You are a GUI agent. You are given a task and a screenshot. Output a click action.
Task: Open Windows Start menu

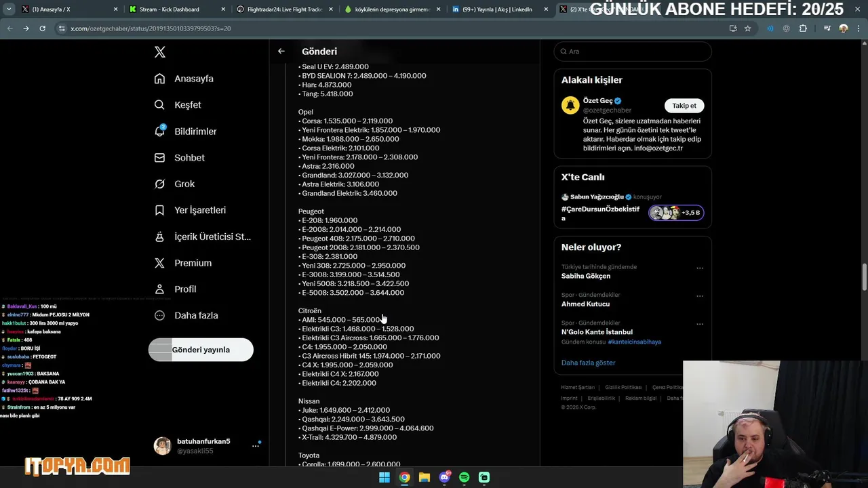(x=384, y=477)
